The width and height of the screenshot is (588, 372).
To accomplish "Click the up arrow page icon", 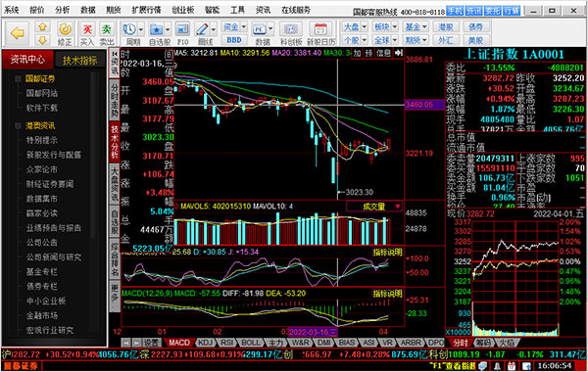I will pos(43,26).
